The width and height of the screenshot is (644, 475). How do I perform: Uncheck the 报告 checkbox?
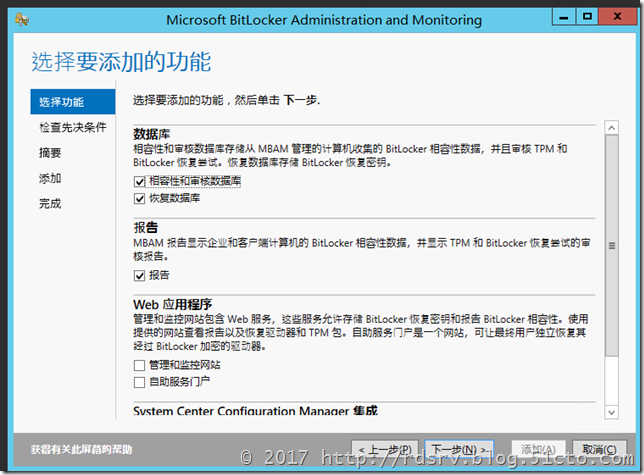(140, 275)
